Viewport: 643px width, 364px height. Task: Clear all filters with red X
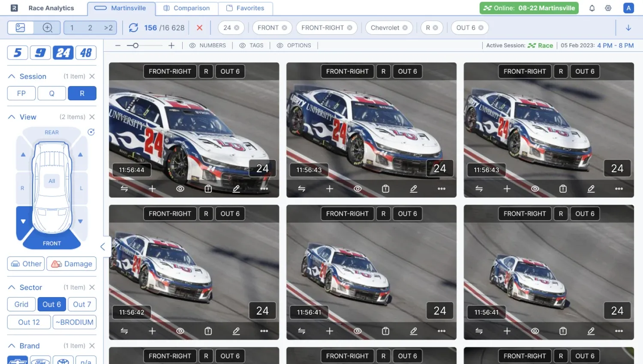tap(199, 28)
